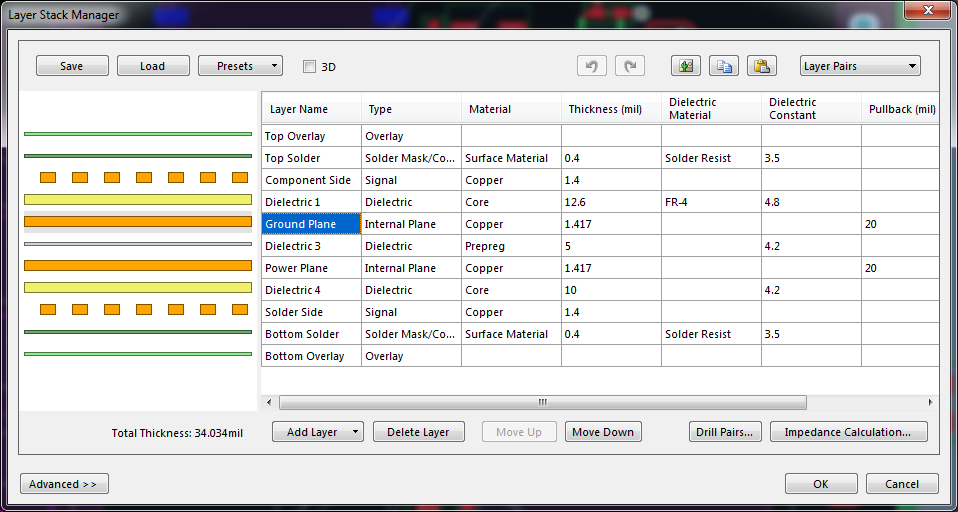958x512 pixels.
Task: Click the Material column header
Action: pos(511,109)
